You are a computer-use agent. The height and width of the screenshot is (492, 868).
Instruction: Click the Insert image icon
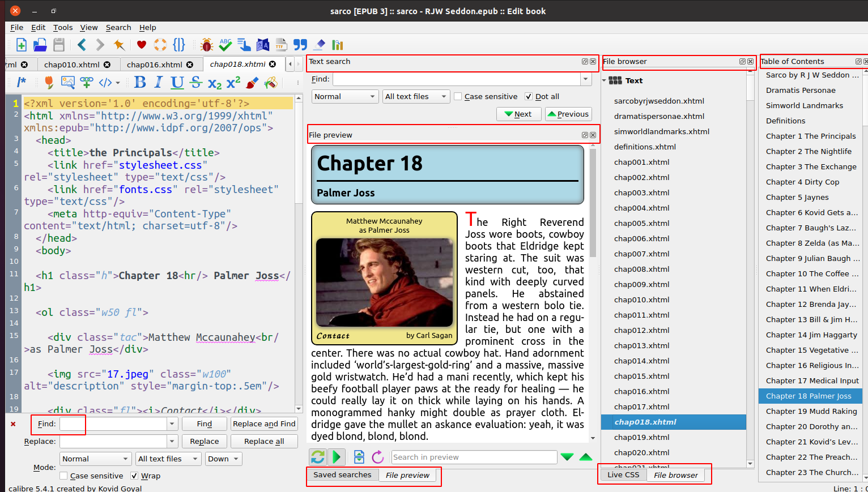[x=68, y=83]
